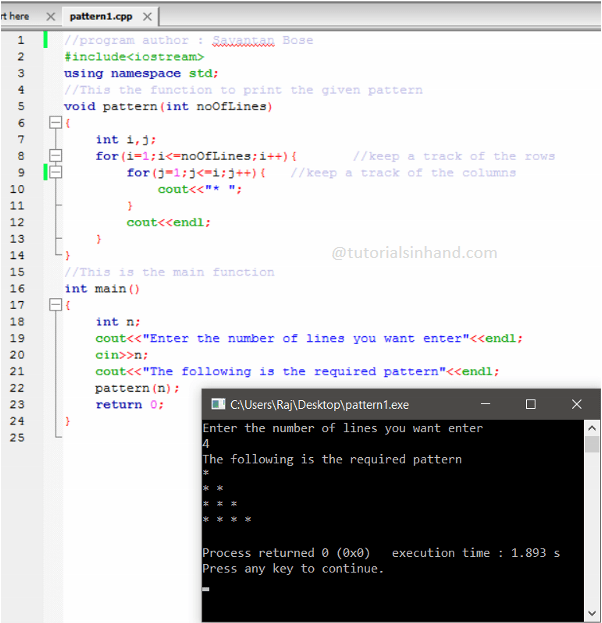Viewport: 602px width, 623px height.
Task: Click 'cin>>n;' on line 20
Action: point(122,355)
